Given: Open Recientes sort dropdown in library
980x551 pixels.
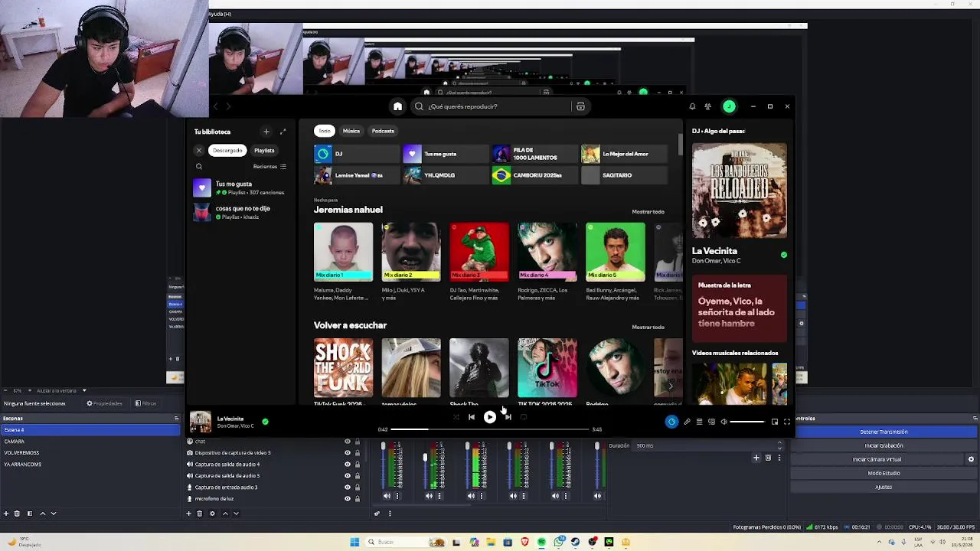Looking at the screenshot, I should pos(269,166).
